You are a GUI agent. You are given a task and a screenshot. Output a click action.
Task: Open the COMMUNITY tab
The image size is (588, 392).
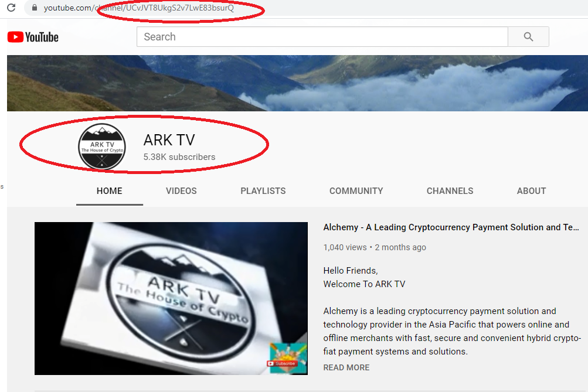click(356, 191)
